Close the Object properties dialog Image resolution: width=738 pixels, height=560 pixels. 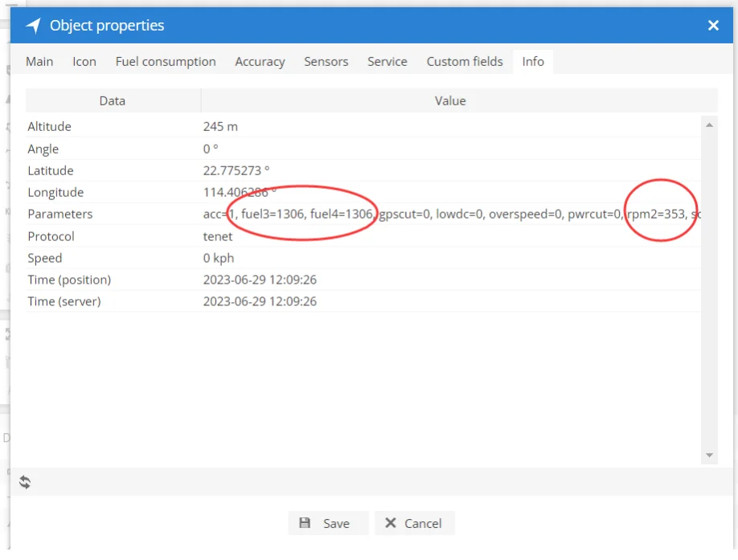pos(713,26)
